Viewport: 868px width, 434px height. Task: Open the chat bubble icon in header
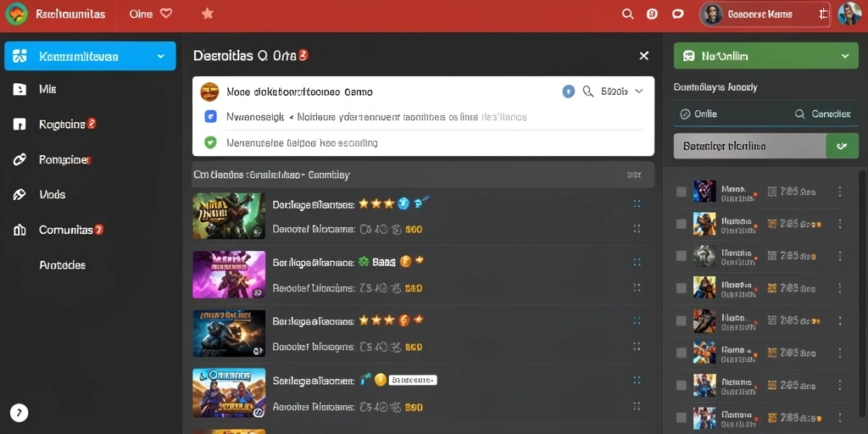677,14
